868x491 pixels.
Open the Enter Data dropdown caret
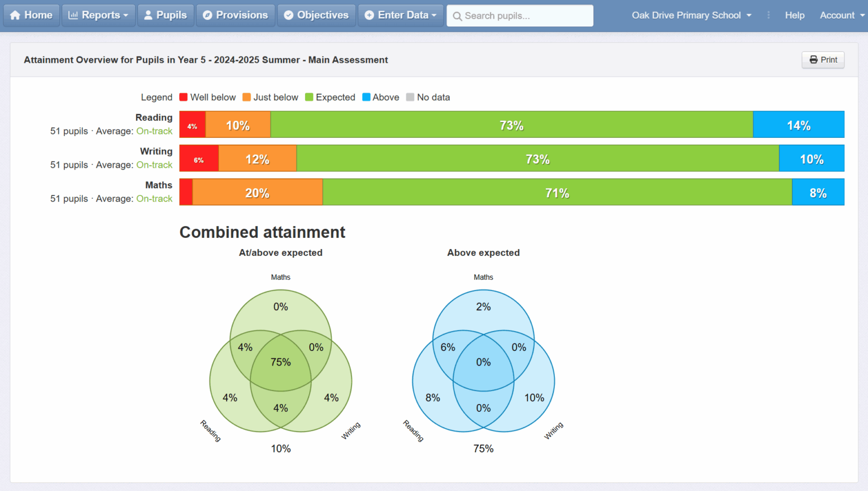pyautogui.click(x=434, y=16)
